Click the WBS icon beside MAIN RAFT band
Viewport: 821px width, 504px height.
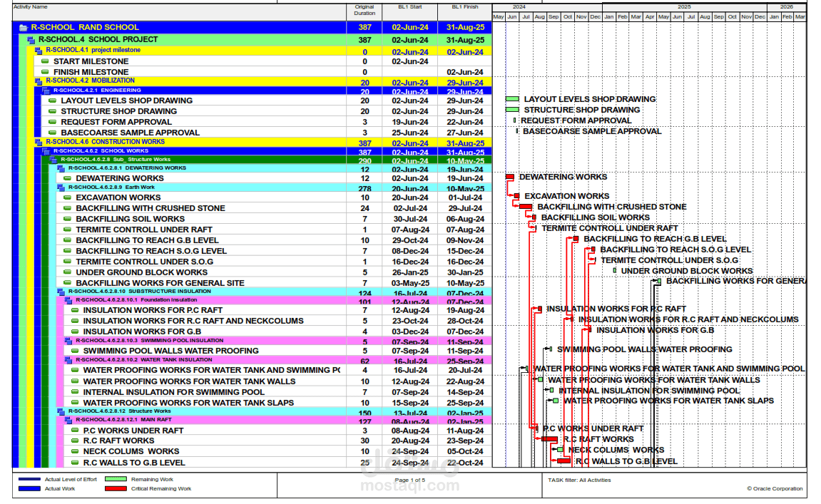[x=68, y=420]
